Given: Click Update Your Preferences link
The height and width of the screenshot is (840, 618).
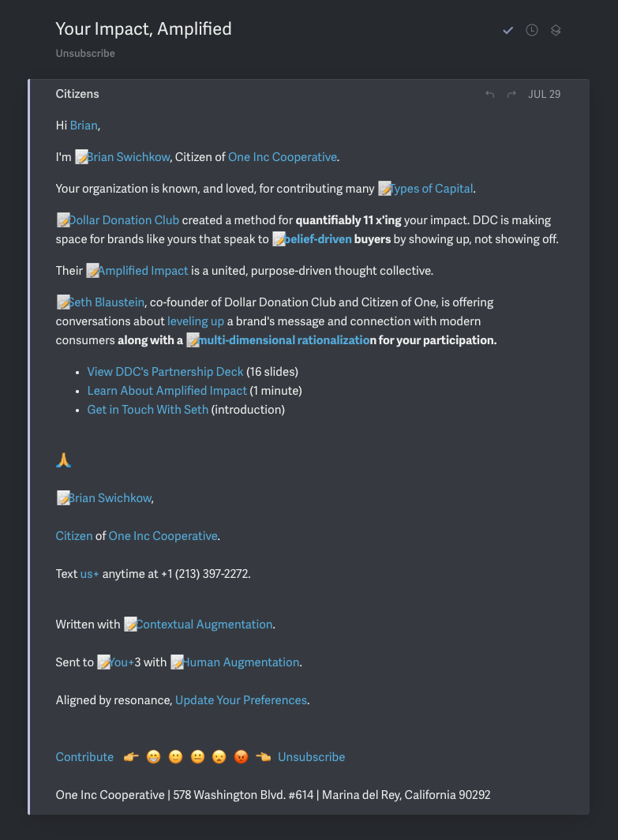Looking at the screenshot, I should click(x=241, y=700).
